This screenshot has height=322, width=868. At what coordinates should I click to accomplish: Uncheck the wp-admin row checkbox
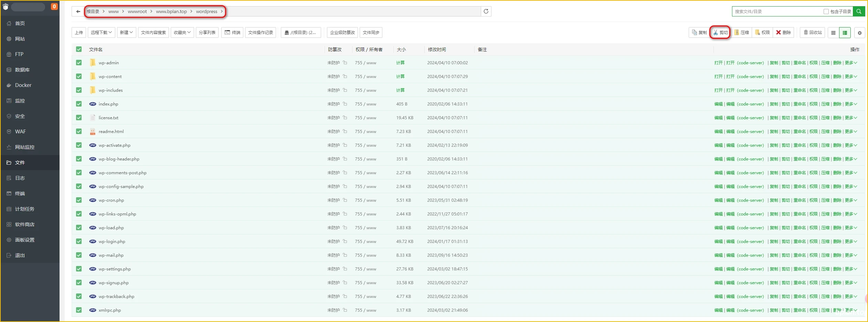[79, 63]
